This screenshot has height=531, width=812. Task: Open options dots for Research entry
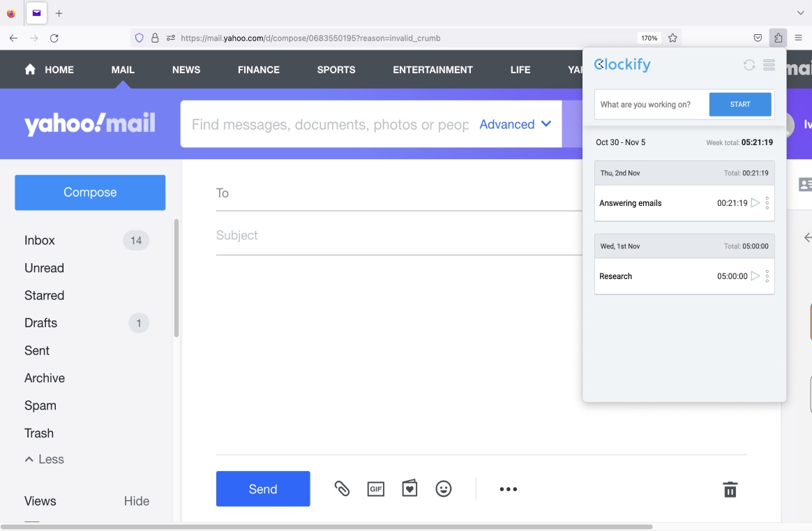click(x=767, y=276)
